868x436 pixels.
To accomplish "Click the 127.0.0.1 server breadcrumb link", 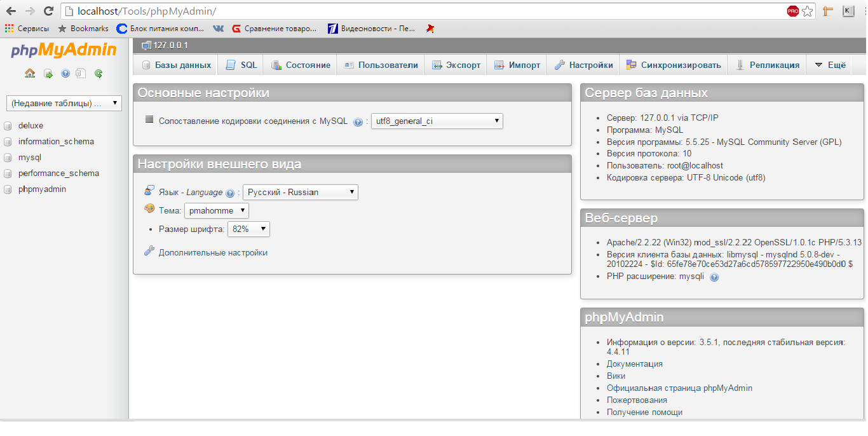I will 170,46.
